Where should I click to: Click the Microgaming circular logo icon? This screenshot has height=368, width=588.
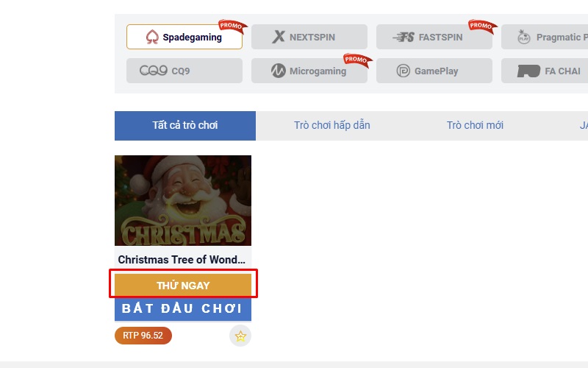pos(279,71)
